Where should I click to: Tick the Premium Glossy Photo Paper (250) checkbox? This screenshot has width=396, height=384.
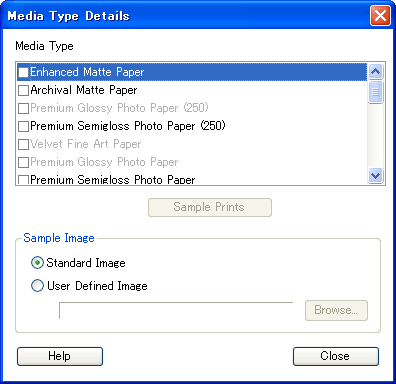click(x=23, y=108)
